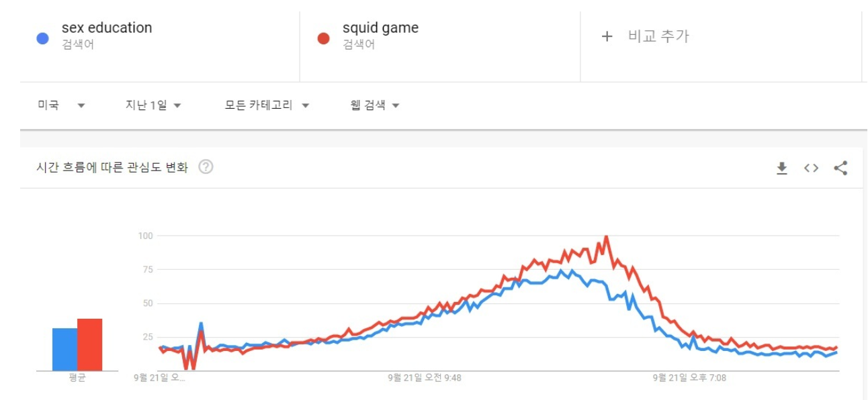This screenshot has width=868, height=400.
Task: Expand the 웹 검색 search type dropdown
Action: (x=375, y=105)
